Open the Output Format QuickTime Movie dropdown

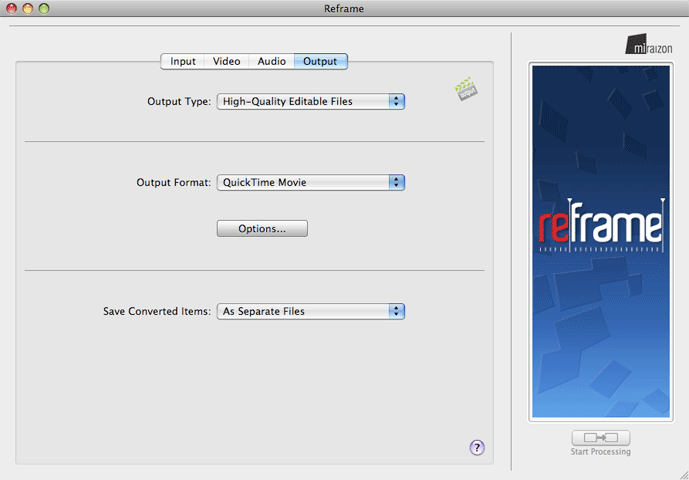point(310,182)
